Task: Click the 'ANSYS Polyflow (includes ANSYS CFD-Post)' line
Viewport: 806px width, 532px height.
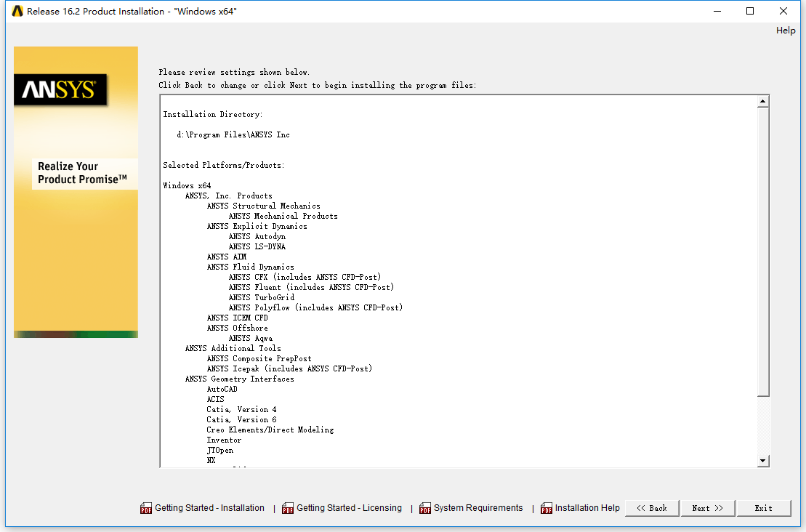Action: pyautogui.click(x=315, y=308)
